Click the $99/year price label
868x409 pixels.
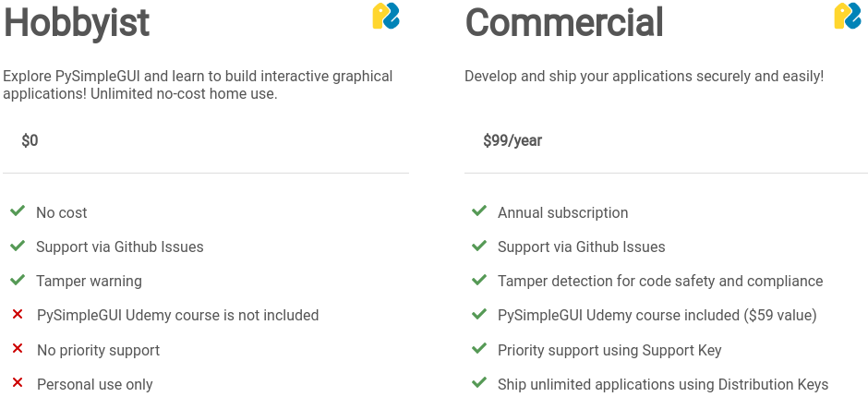pos(512,140)
